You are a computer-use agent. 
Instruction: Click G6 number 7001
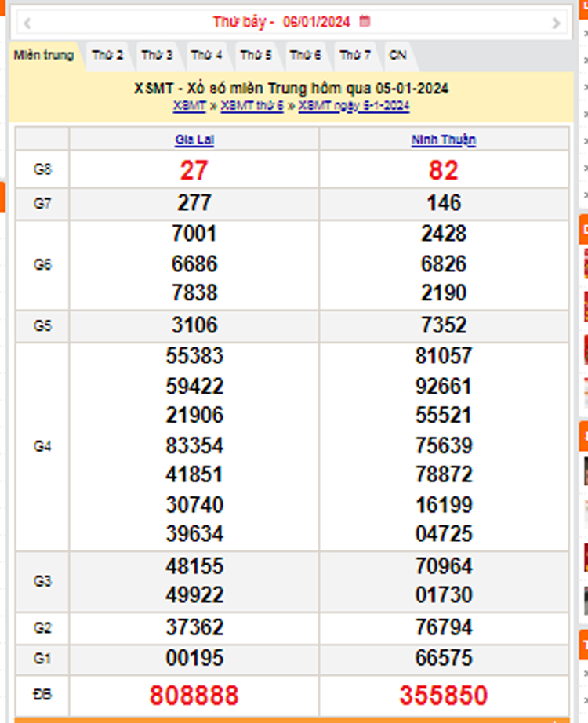194,234
